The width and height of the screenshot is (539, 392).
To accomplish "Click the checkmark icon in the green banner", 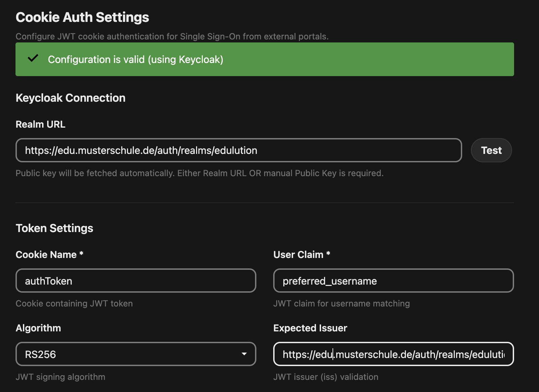I will click(x=33, y=58).
